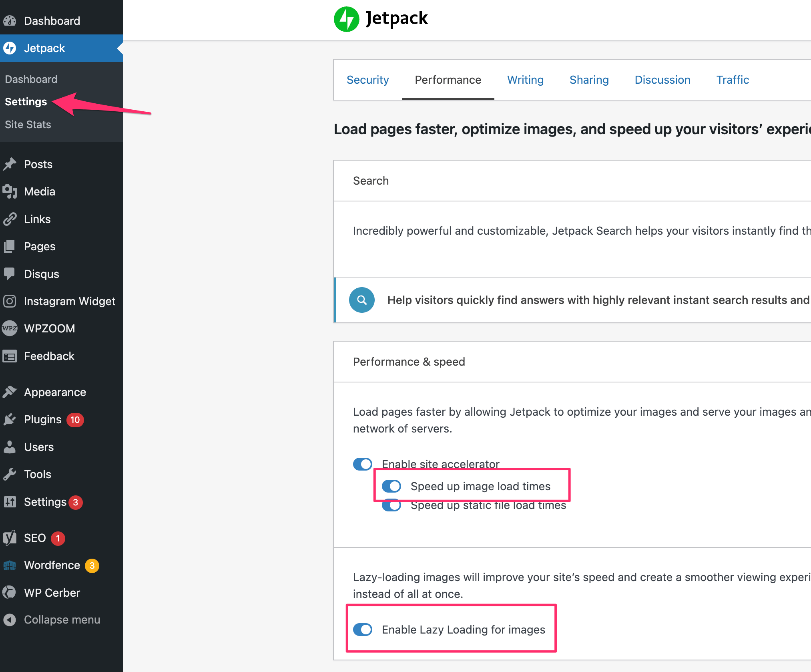Click the green Jetpack logo in header

tap(346, 19)
